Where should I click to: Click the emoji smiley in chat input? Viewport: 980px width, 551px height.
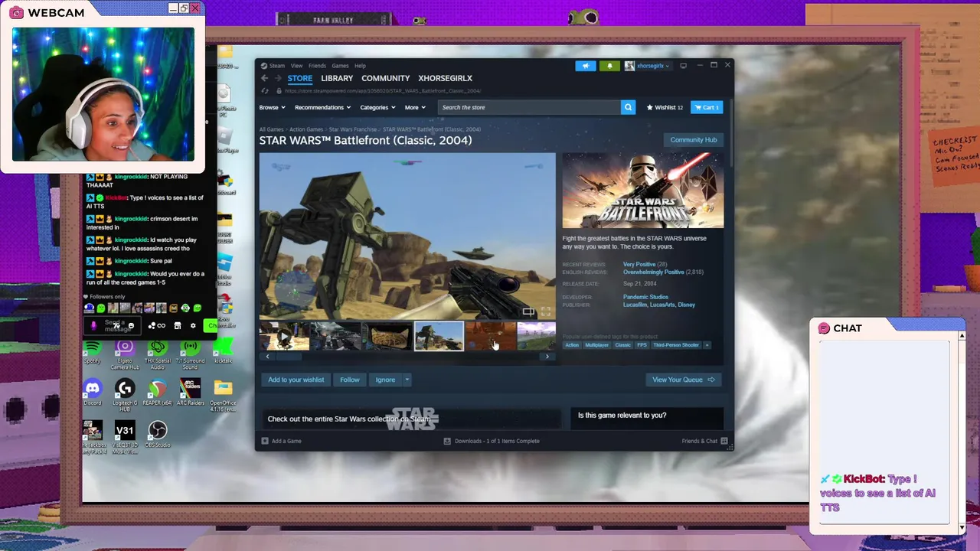pos(131,326)
